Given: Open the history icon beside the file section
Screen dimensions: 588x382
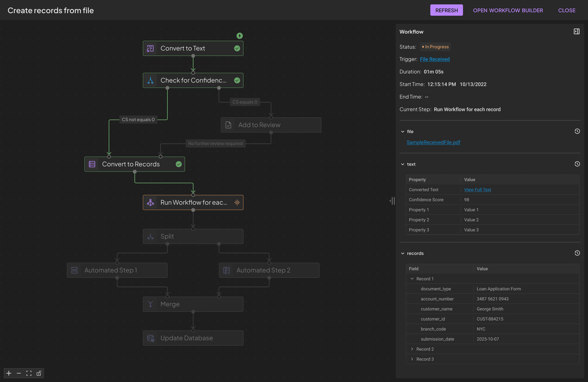Looking at the screenshot, I should tap(577, 131).
